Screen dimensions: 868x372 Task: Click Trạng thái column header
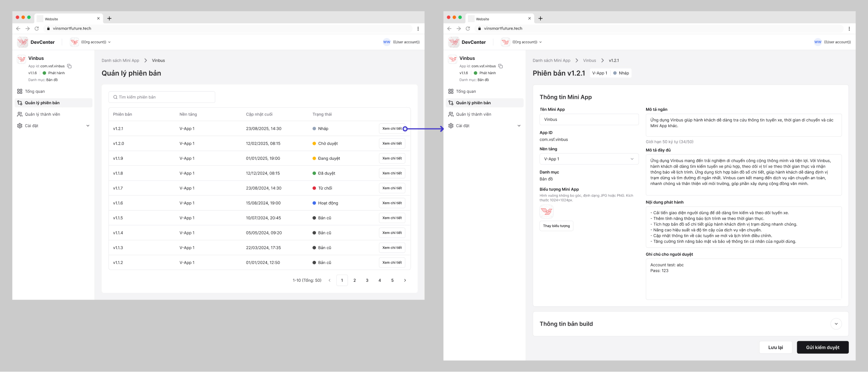(322, 115)
